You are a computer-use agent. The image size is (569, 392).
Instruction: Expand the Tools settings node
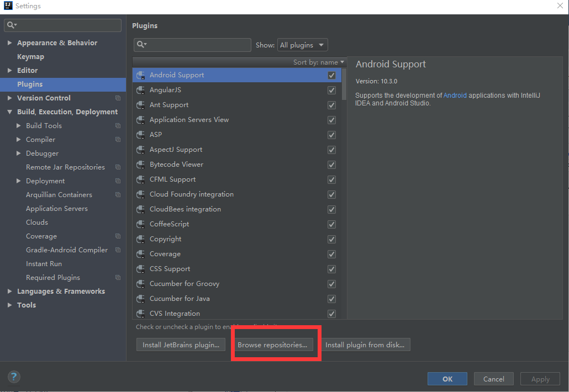(x=10, y=305)
